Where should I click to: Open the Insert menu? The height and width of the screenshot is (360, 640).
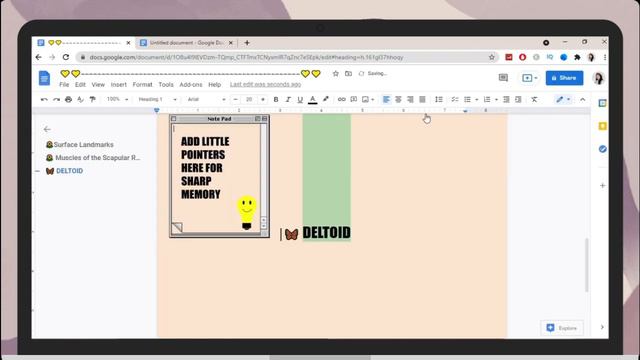(118, 84)
